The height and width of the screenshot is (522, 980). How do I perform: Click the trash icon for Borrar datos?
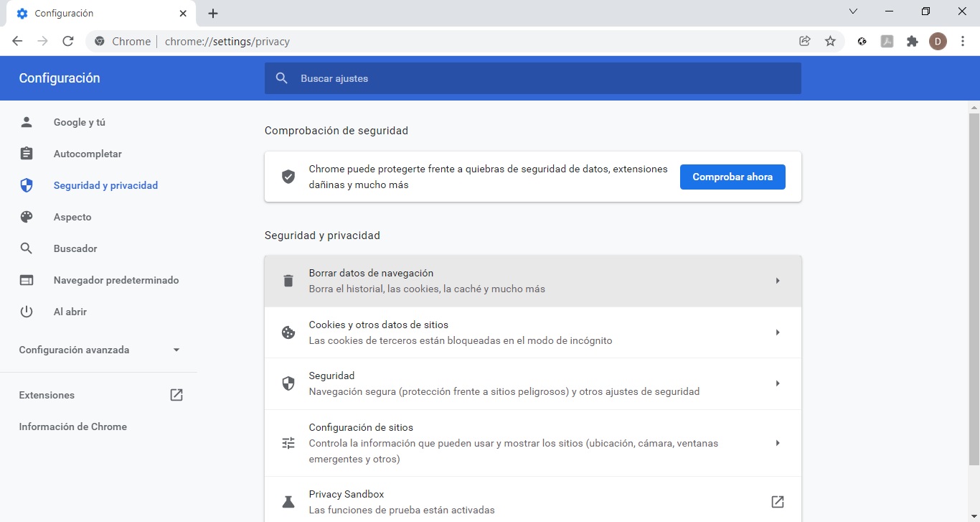288,281
